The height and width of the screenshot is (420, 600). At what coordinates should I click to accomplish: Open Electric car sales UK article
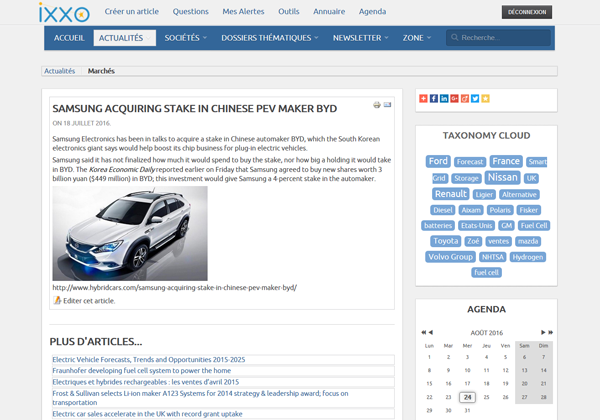coord(147,414)
